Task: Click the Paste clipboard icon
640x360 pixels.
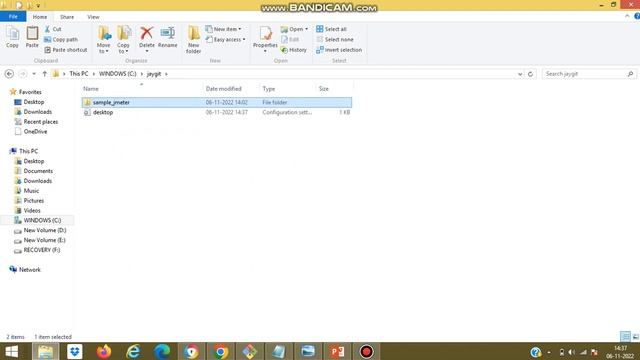Action: pyautogui.click(x=32, y=37)
